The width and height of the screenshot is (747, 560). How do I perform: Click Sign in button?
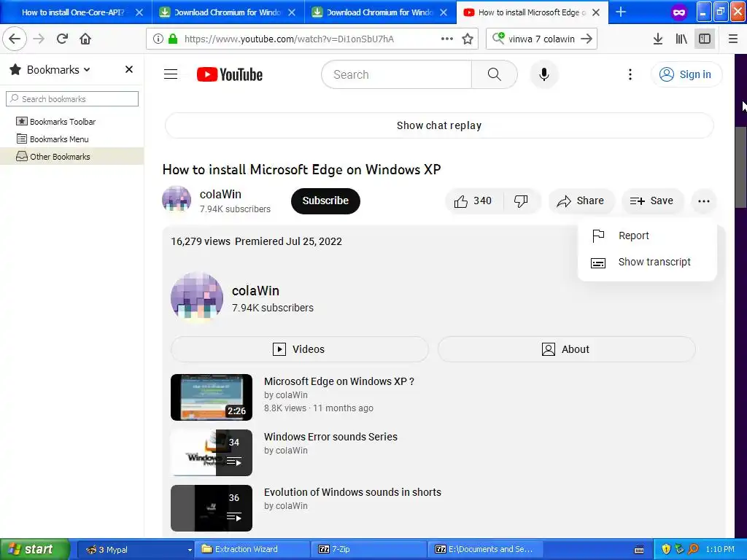(x=686, y=74)
